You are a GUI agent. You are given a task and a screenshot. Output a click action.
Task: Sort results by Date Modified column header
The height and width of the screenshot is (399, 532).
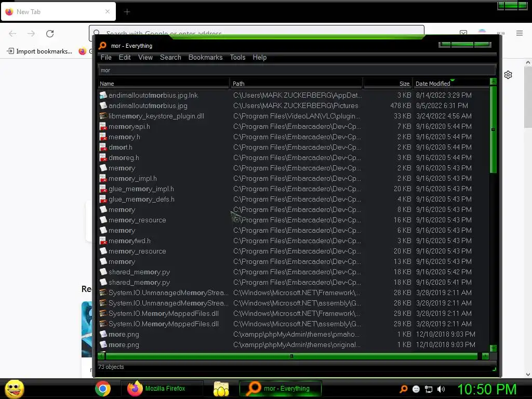point(451,84)
